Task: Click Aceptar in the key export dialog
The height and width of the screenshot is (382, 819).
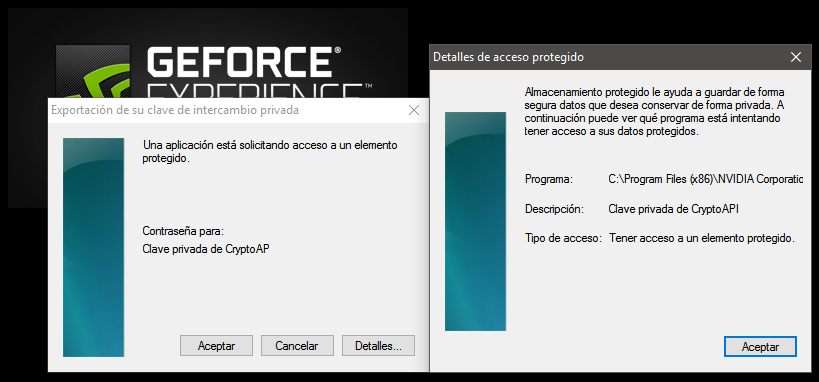Action: tap(216, 346)
